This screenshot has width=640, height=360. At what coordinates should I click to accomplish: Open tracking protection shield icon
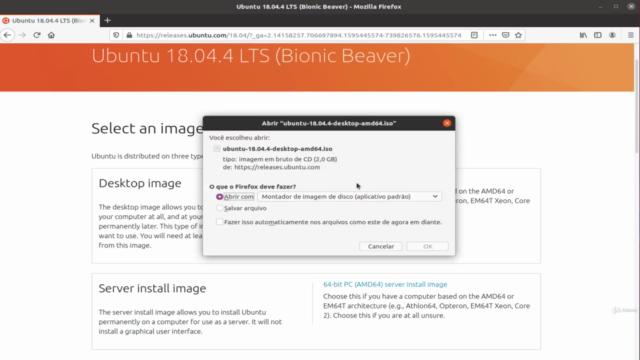coord(116,35)
